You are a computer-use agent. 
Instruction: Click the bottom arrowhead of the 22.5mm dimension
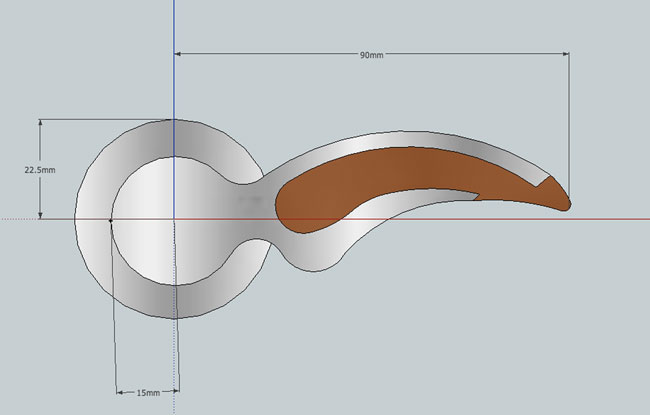(x=40, y=213)
